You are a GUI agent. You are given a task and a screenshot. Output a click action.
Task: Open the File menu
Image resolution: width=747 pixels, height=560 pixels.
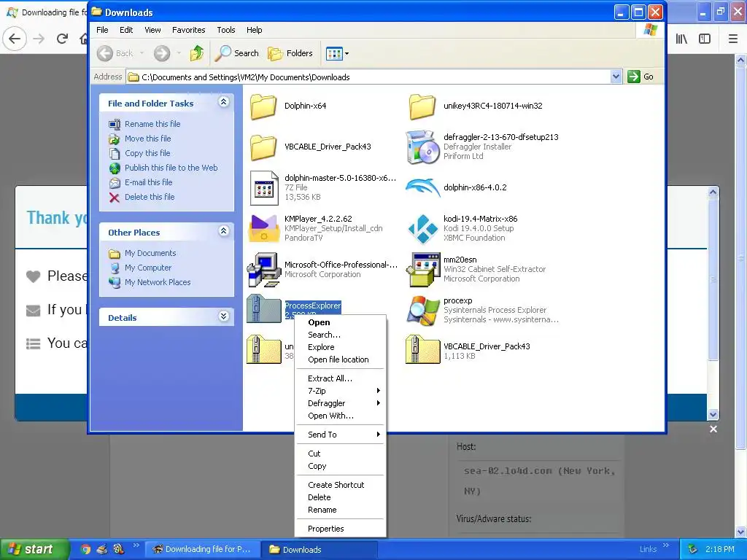click(102, 30)
